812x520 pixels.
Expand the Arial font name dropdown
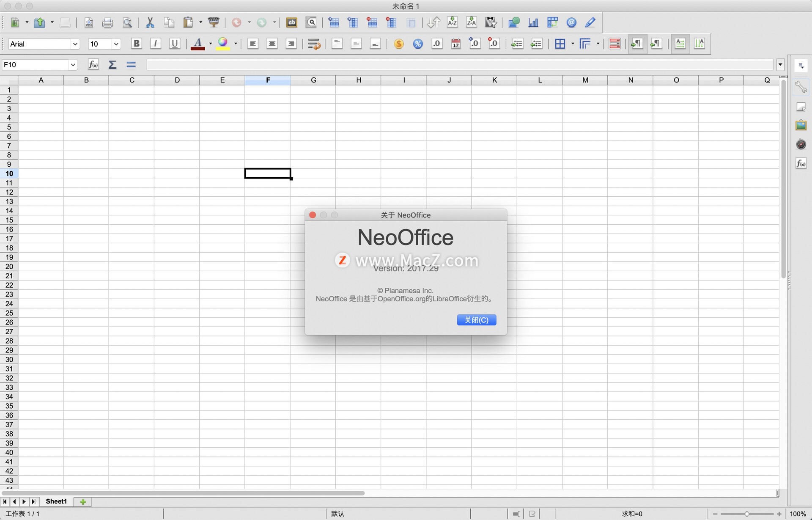tap(75, 44)
